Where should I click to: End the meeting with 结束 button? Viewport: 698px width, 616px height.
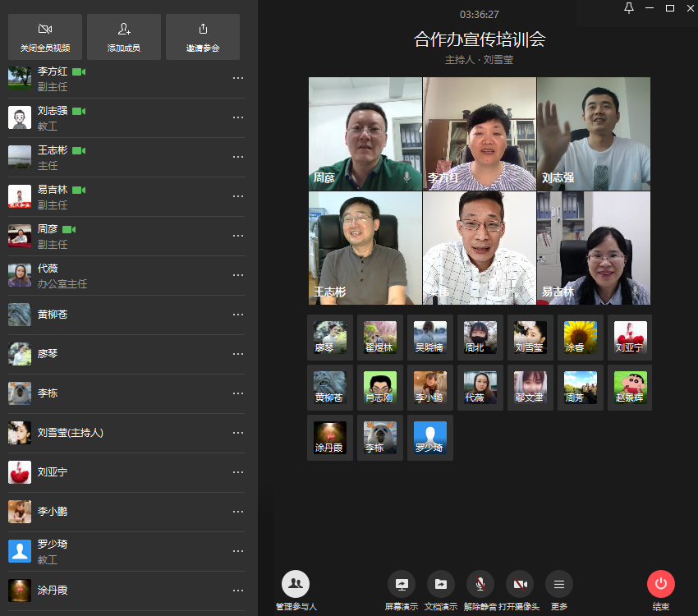661,584
